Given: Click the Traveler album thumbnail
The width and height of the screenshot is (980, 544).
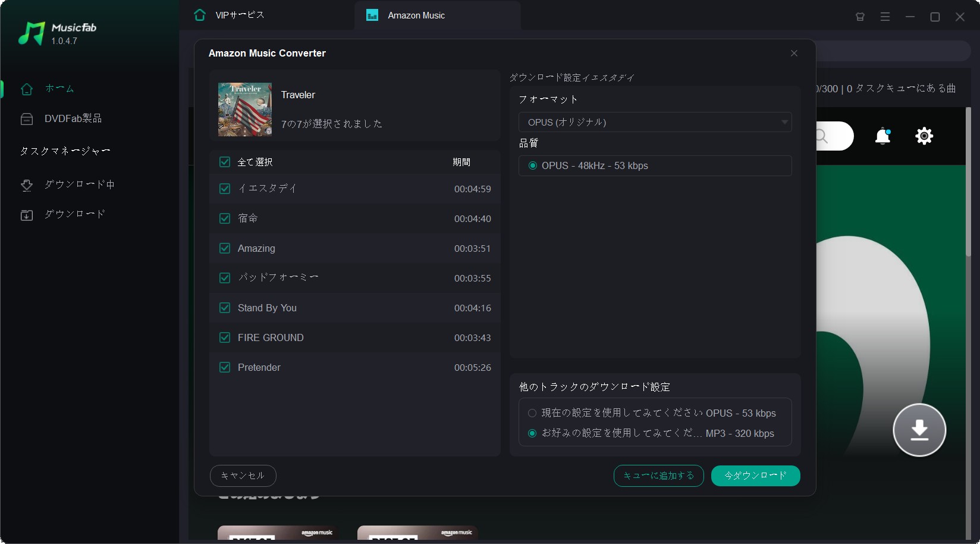Looking at the screenshot, I should (244, 110).
